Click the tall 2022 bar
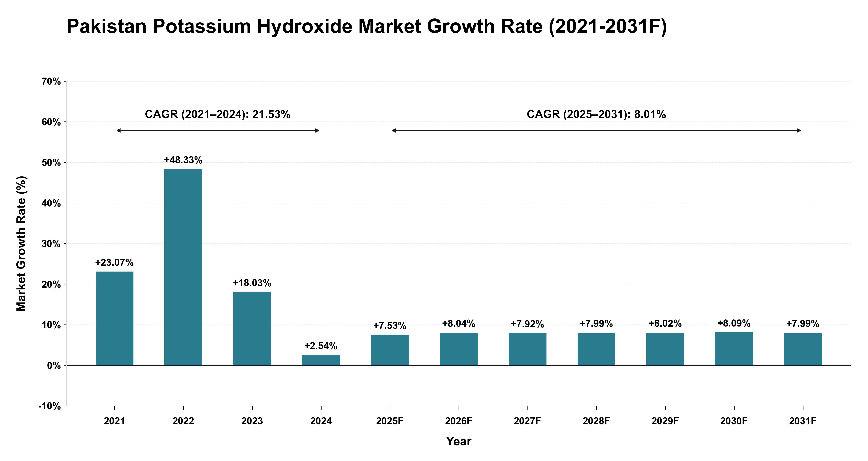This screenshot has height=461, width=868. pyautogui.click(x=183, y=267)
